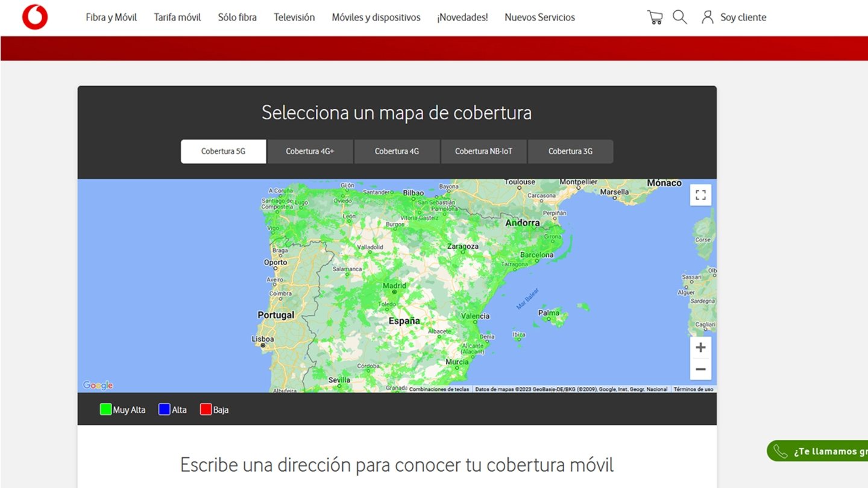Click Bilbao label on the map
The height and width of the screenshot is (488, 868).
point(414,193)
